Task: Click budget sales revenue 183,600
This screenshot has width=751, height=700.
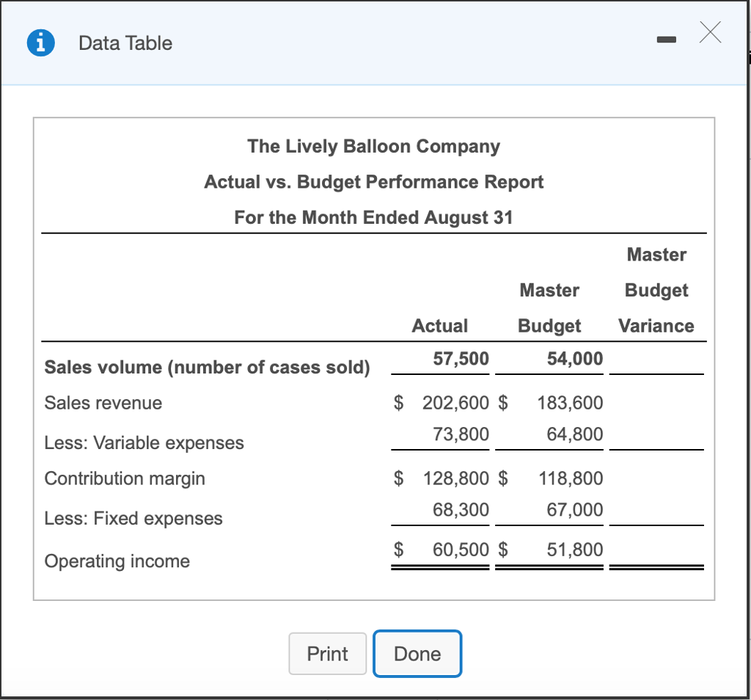Action: click(570, 403)
